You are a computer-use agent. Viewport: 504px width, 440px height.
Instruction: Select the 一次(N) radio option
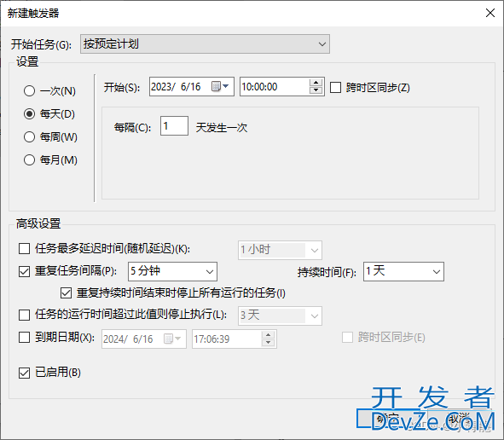[29, 91]
